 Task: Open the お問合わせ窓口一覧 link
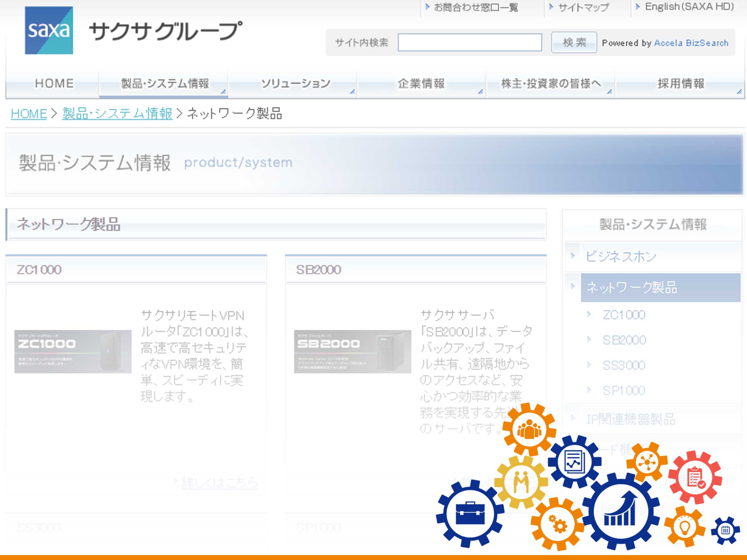[x=476, y=7]
